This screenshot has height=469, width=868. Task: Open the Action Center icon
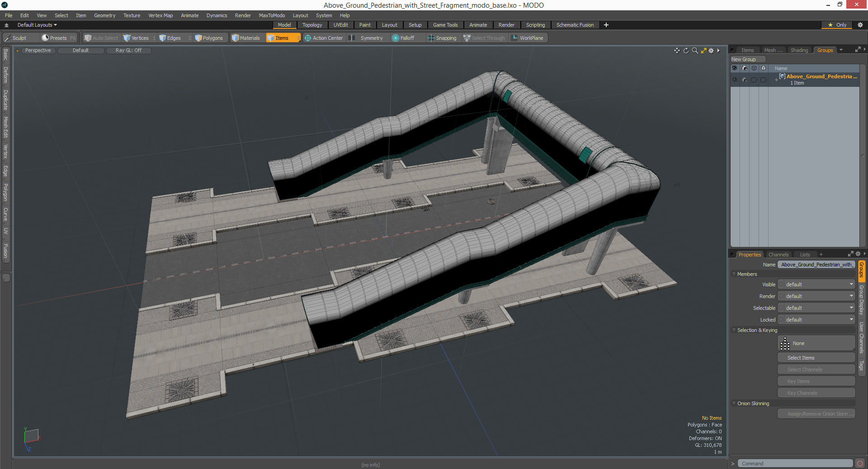(308, 38)
